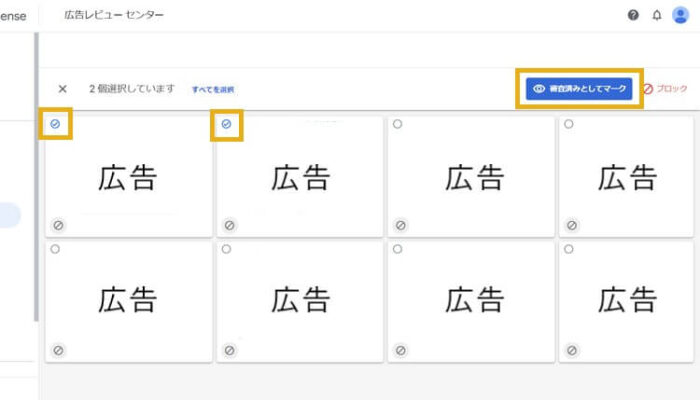The height and width of the screenshot is (400, 700).
Task: Open the notifications bell
Action: 657,15
